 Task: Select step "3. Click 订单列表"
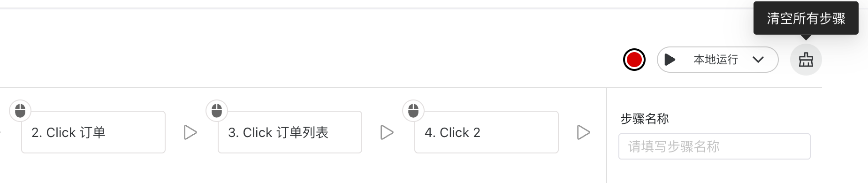click(290, 132)
